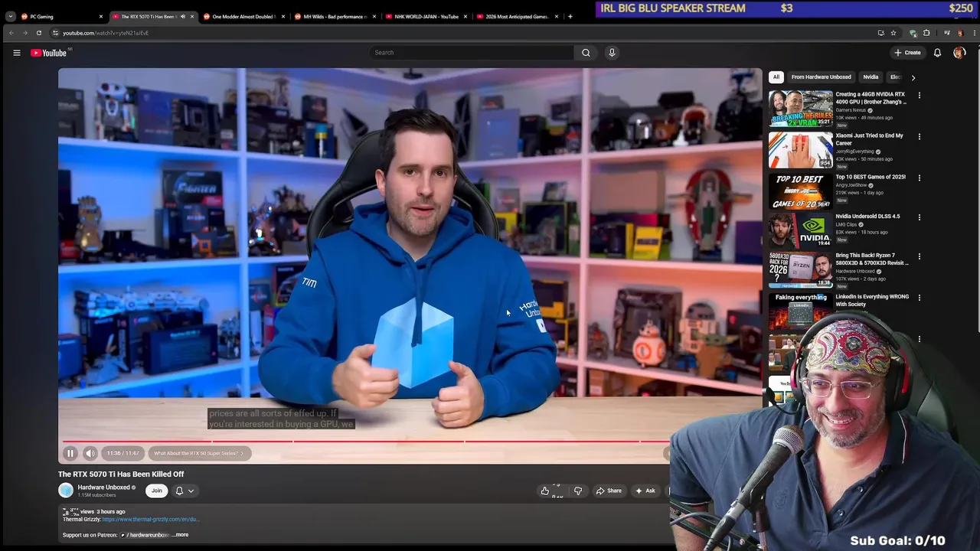Viewport: 980px width, 551px height.
Task: Open the 'Nvidia Undersold DLSS 4.5' thumbnail
Action: tap(801, 230)
